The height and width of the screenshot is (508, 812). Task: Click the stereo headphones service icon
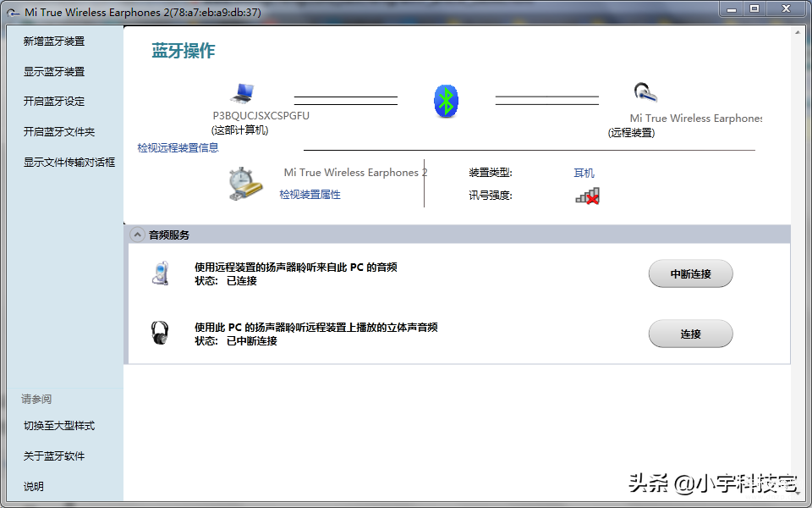160,333
